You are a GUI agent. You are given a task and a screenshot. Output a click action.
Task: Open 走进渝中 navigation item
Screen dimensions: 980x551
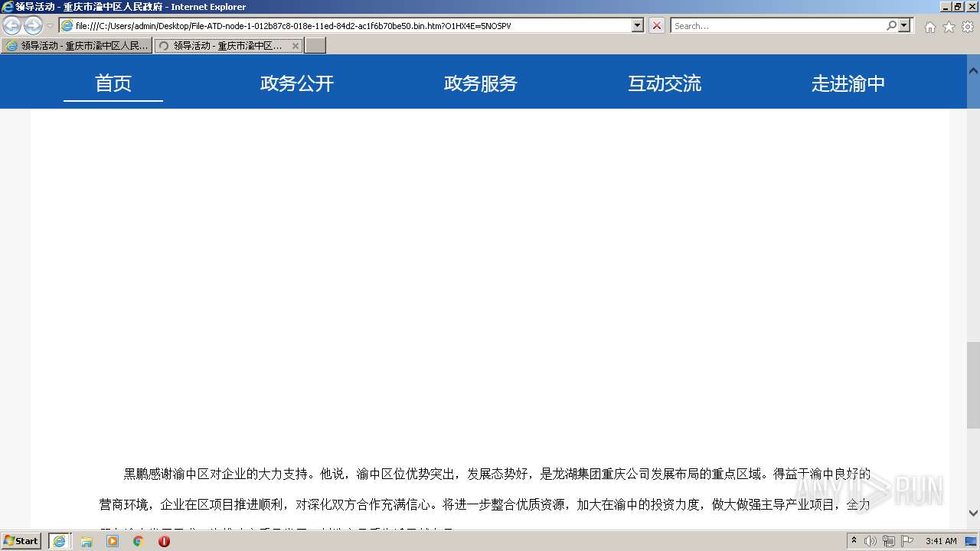(x=848, y=83)
